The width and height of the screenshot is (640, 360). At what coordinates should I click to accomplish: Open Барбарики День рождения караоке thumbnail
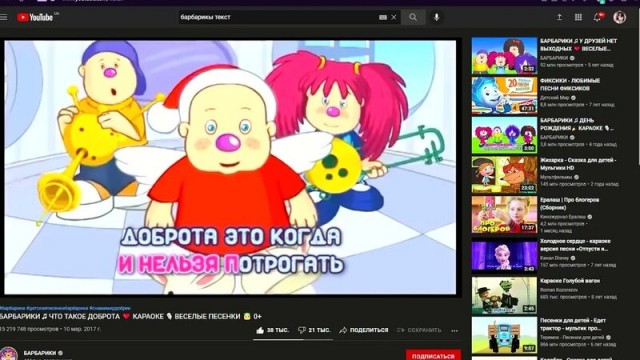click(504, 135)
